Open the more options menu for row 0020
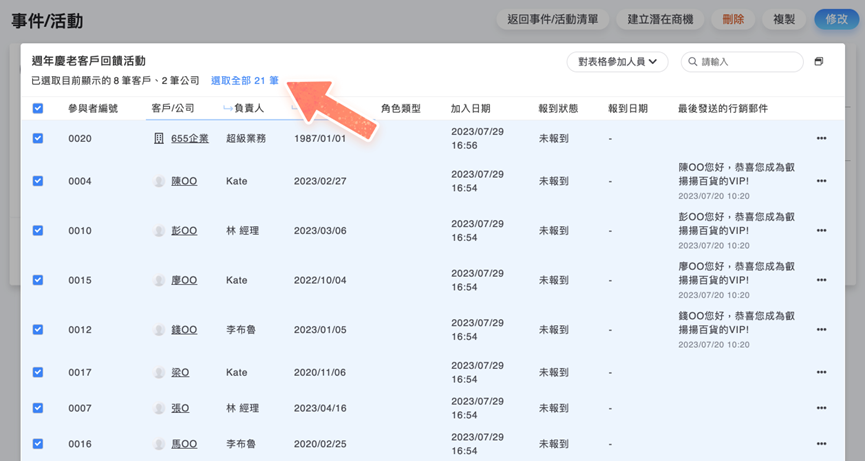Screen dimensions: 865x461 821,139
